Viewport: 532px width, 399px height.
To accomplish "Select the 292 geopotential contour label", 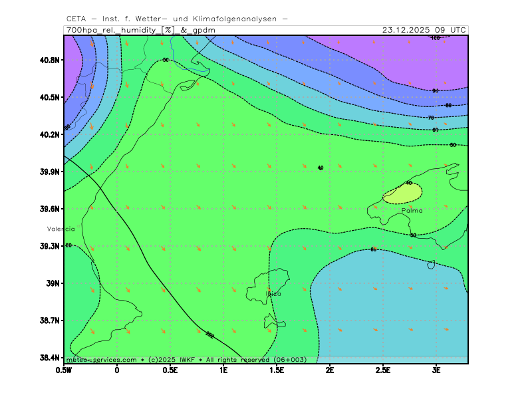I will [x=209, y=335].
